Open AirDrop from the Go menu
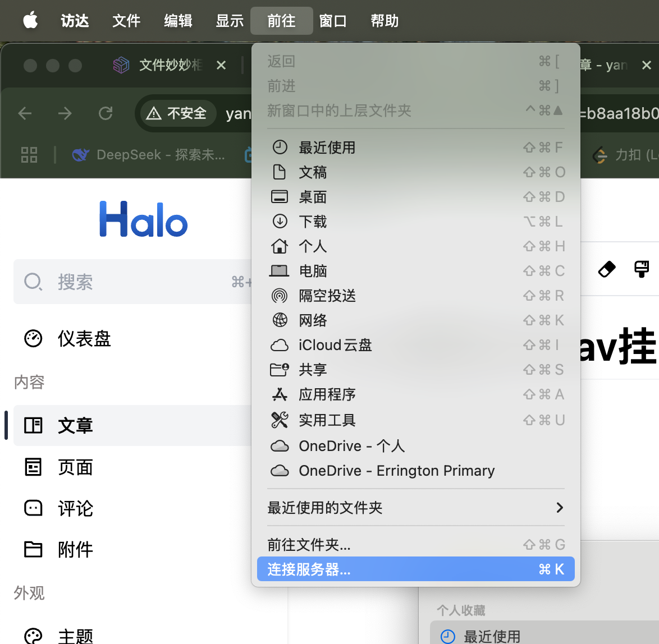 (327, 296)
